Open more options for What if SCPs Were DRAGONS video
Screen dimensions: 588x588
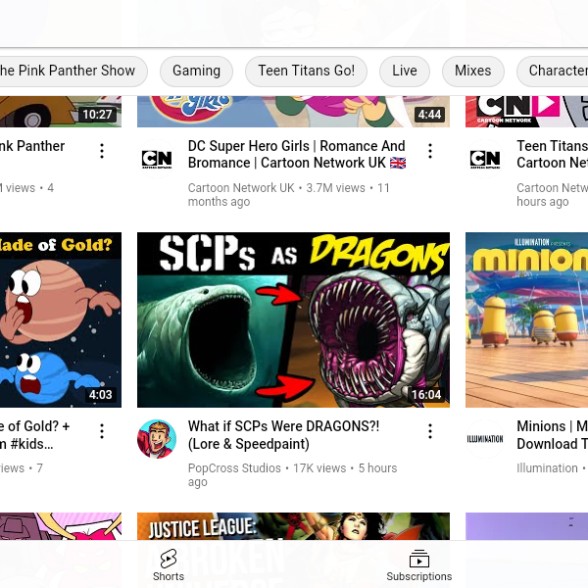(430, 431)
